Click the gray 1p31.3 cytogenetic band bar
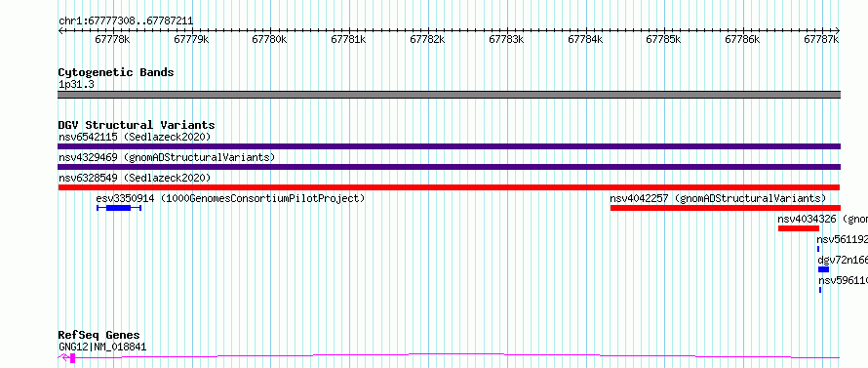 click(x=449, y=95)
